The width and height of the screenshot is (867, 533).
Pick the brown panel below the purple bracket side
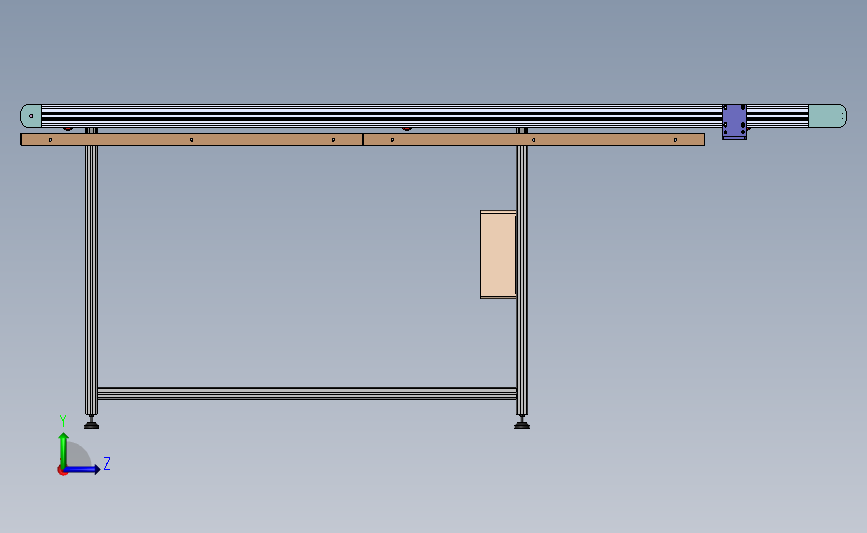[534, 139]
